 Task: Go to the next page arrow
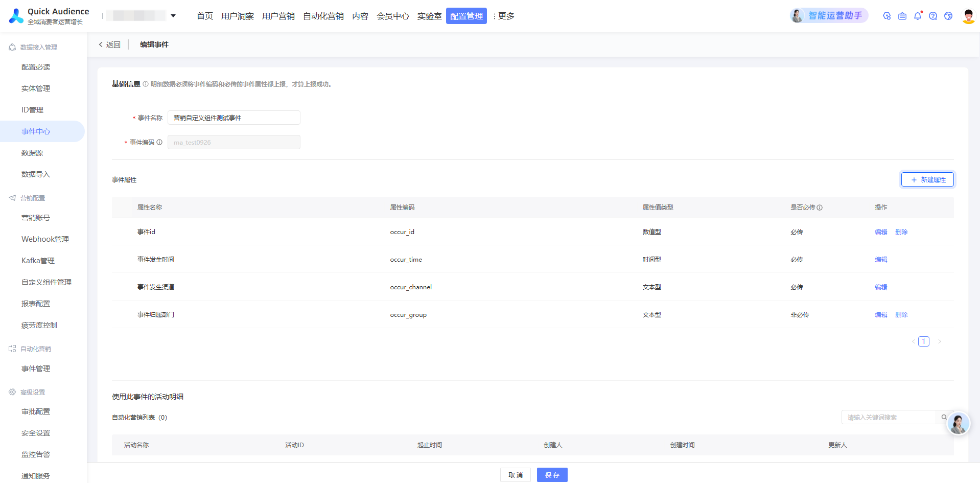coord(939,341)
